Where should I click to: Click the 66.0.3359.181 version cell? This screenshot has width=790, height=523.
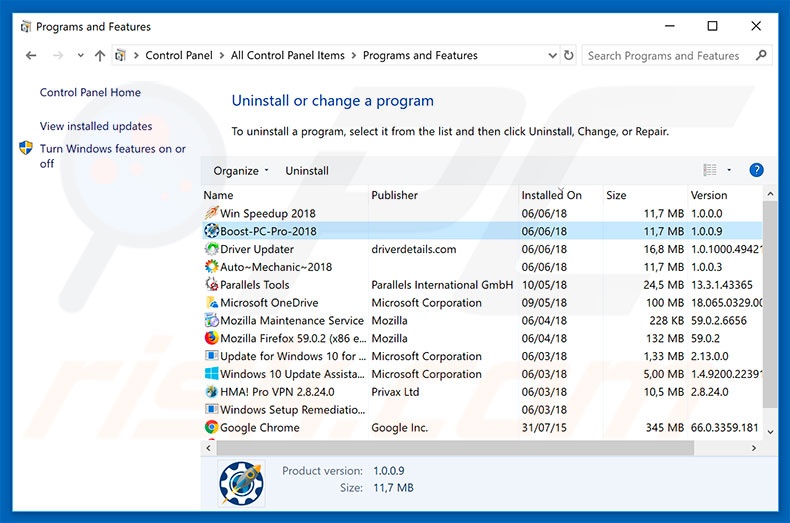tap(724, 427)
